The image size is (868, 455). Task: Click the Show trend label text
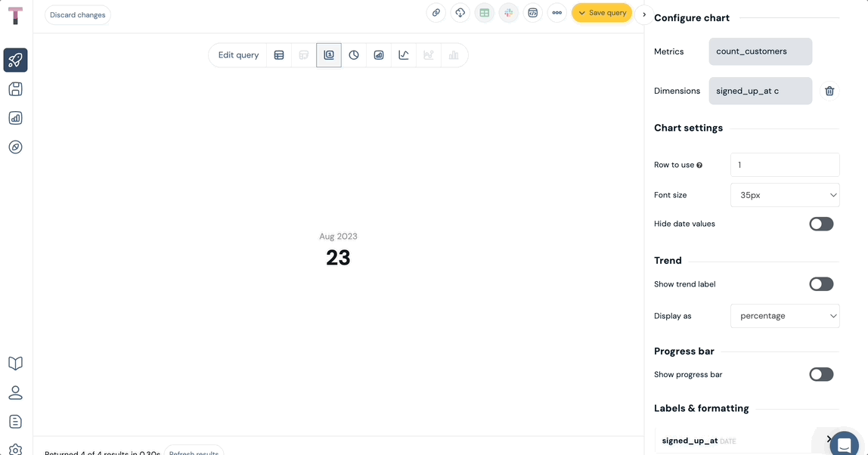685,284
